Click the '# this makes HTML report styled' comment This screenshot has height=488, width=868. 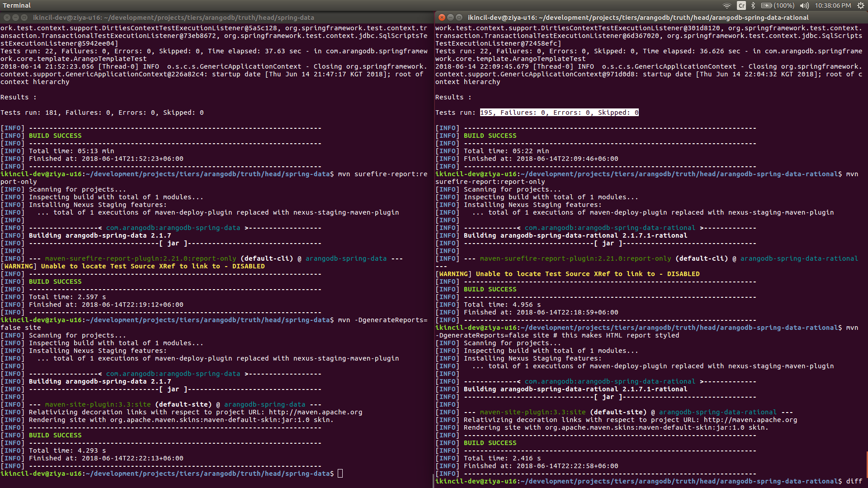[616, 335]
